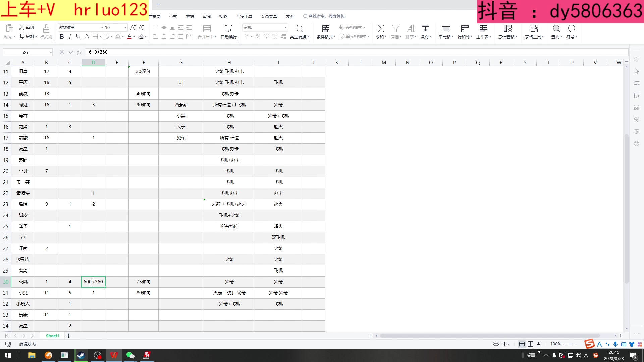Click the AutoSum (求和) sigma icon
Image resolution: width=644 pixels, height=362 pixels.
[381, 28]
